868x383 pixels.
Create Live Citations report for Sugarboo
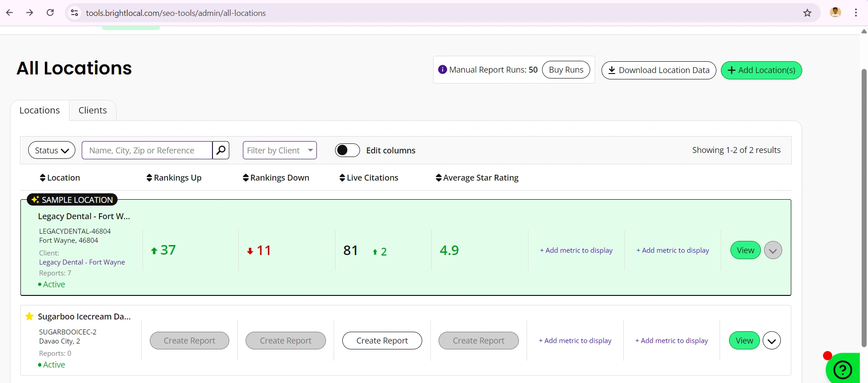tap(382, 340)
